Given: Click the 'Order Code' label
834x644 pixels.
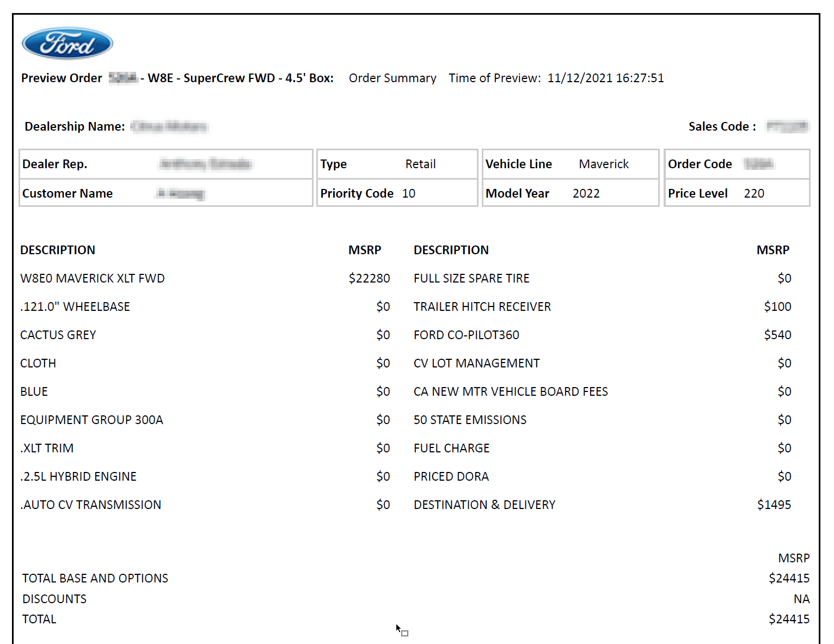Looking at the screenshot, I should click(700, 164).
